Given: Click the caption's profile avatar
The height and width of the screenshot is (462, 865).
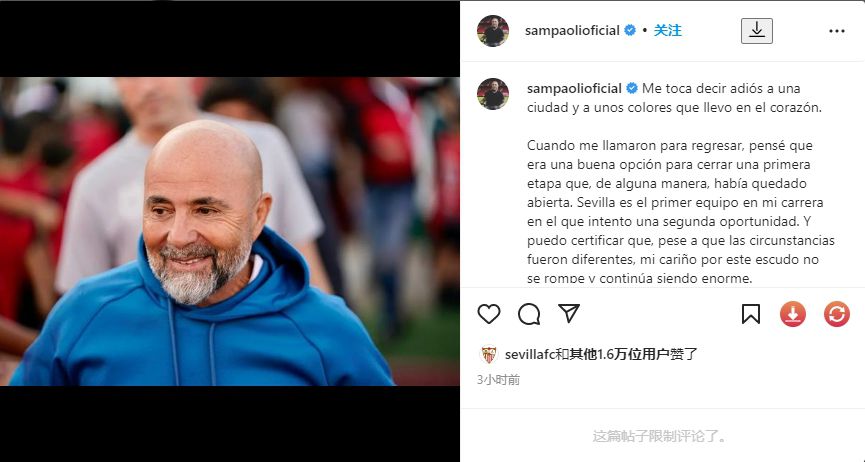Looking at the screenshot, I should click(x=493, y=94).
